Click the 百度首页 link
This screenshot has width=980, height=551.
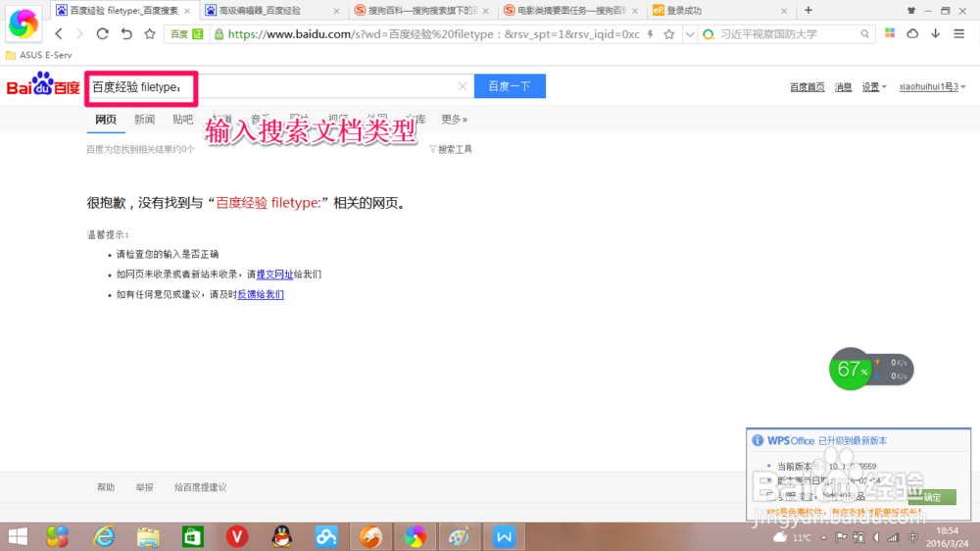click(x=807, y=87)
